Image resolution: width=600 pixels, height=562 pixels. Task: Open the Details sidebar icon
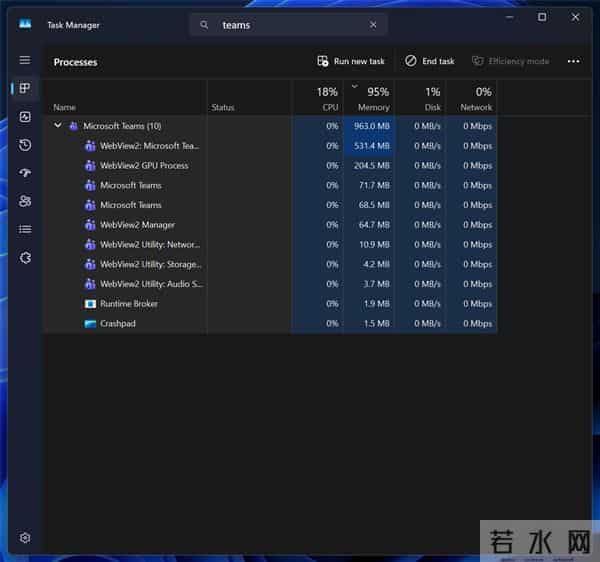[x=25, y=229]
